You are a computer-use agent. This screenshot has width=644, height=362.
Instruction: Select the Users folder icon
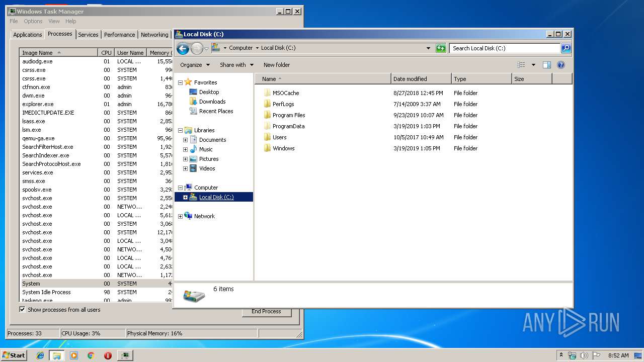(267, 137)
